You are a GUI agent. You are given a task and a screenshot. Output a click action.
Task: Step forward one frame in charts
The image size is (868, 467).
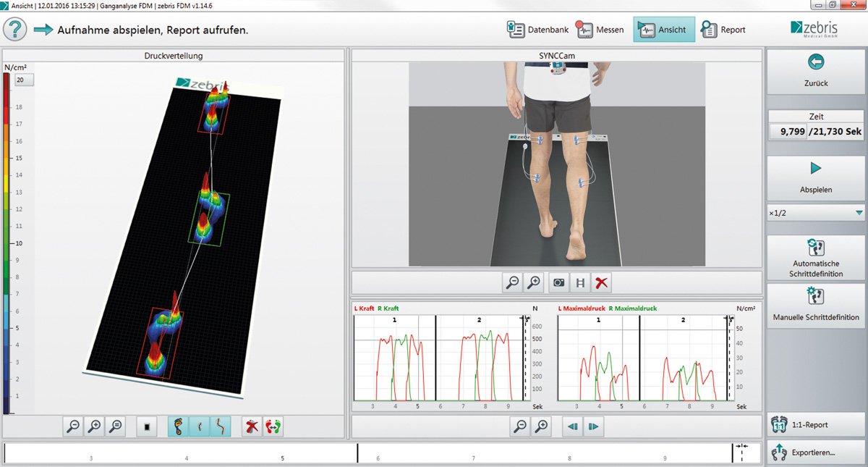594,426
